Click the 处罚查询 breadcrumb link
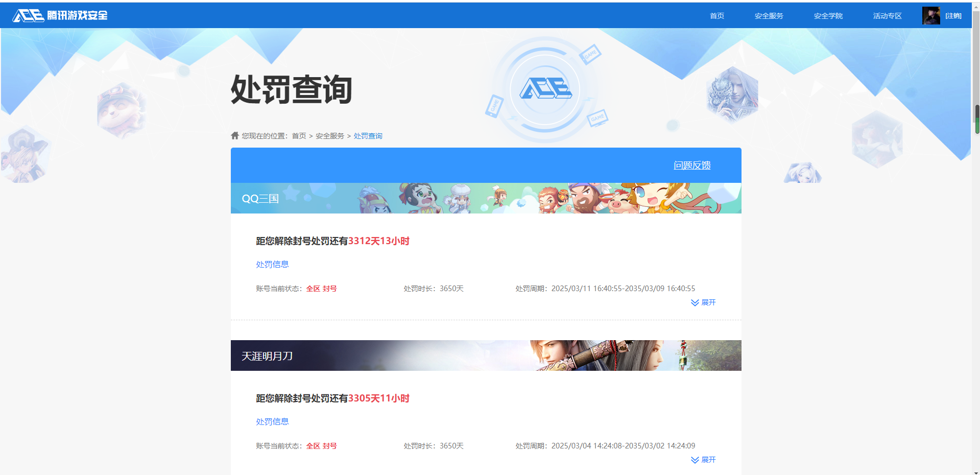The width and height of the screenshot is (980, 475). point(368,136)
